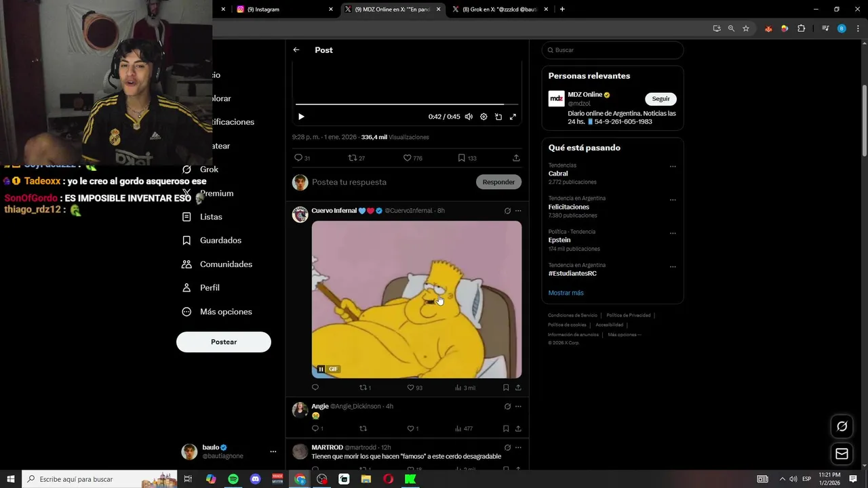Open Perfil in the sidebar
The image size is (868, 488).
pos(210,288)
